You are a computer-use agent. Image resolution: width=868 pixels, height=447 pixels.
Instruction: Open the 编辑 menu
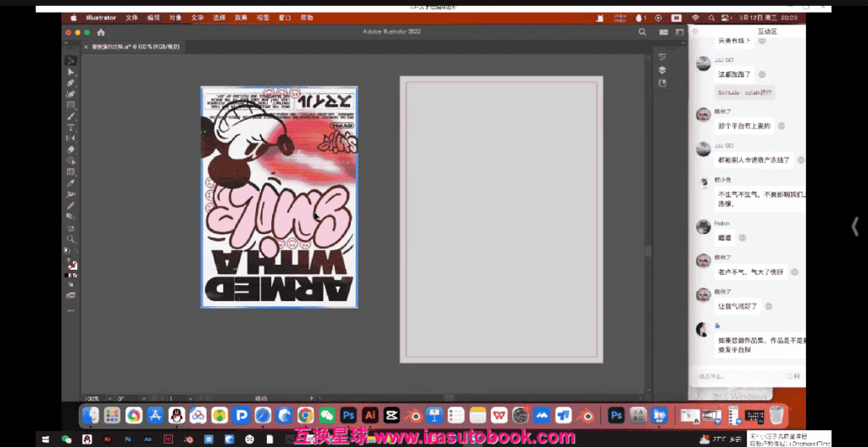click(x=153, y=18)
